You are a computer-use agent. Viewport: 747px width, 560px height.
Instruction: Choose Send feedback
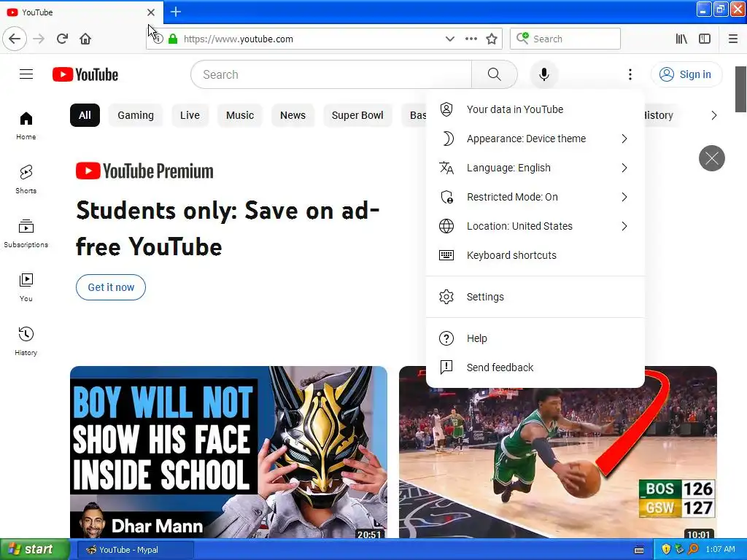click(x=535, y=367)
